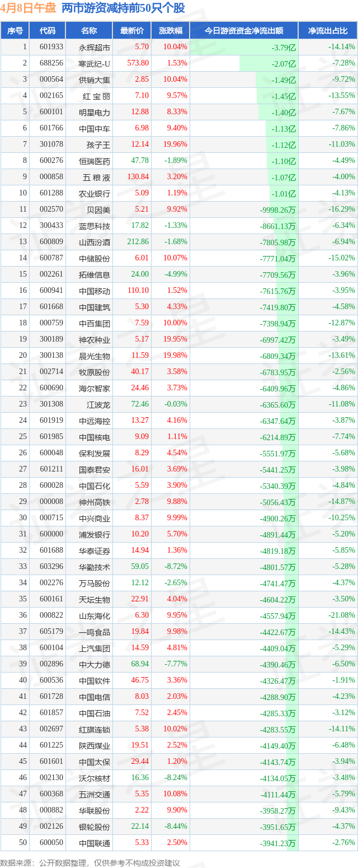The height and width of the screenshot is (868, 358).
Task: Click the -8.72% change for 华勤技术
Action: click(x=176, y=567)
